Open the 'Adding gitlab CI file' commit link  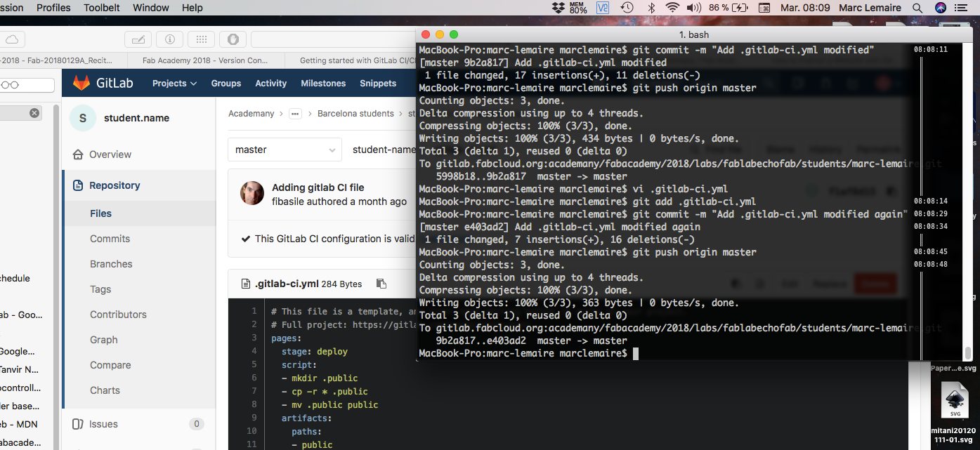click(x=318, y=187)
